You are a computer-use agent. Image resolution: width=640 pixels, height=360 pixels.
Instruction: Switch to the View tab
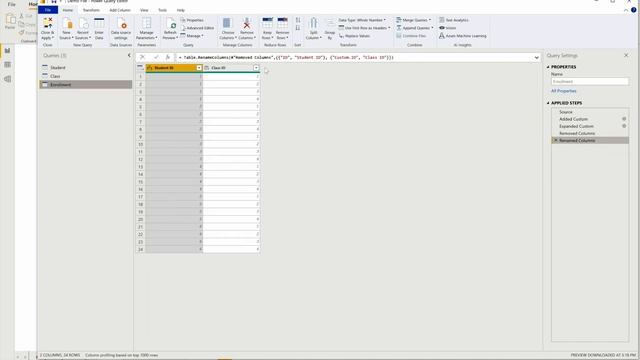pyautogui.click(x=144, y=10)
